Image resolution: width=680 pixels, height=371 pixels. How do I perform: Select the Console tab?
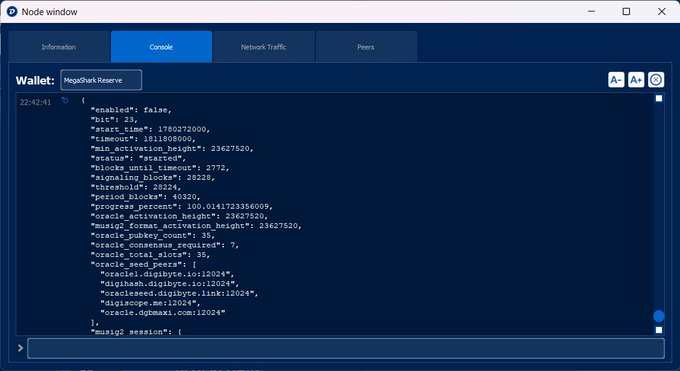click(x=161, y=47)
